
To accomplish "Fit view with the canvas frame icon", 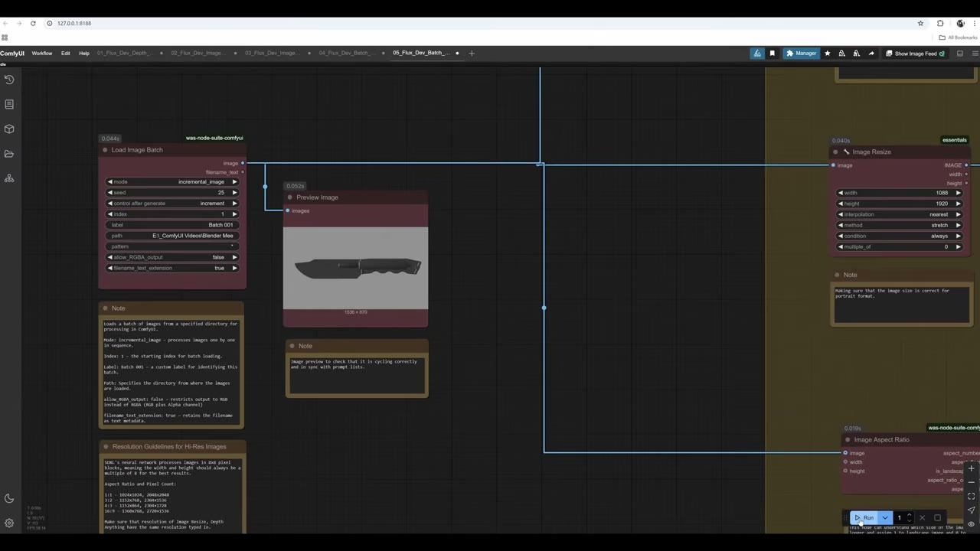I will (971, 496).
